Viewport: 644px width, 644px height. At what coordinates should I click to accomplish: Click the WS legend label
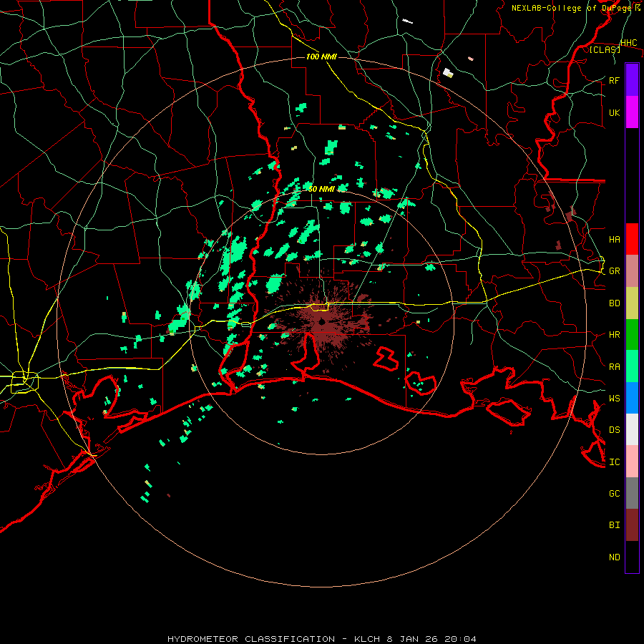tap(614, 399)
